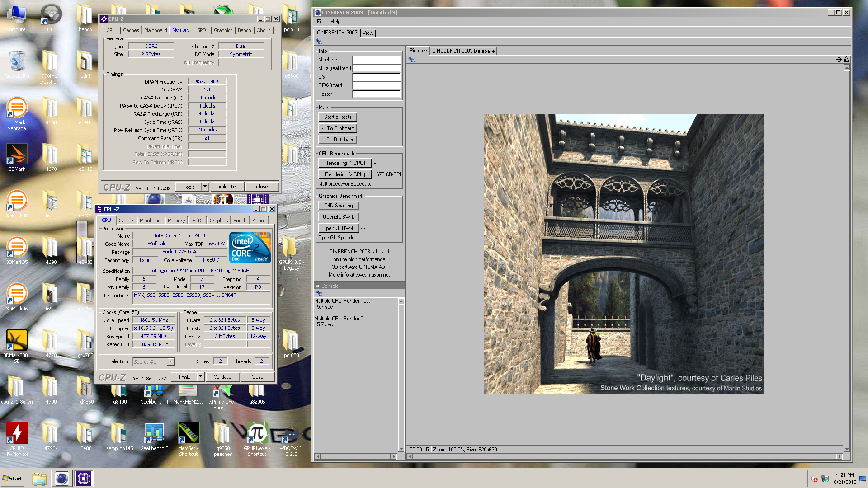This screenshot has width=868, height=488.
Task: Click console panel scroll-down arrow
Action: click(x=401, y=449)
